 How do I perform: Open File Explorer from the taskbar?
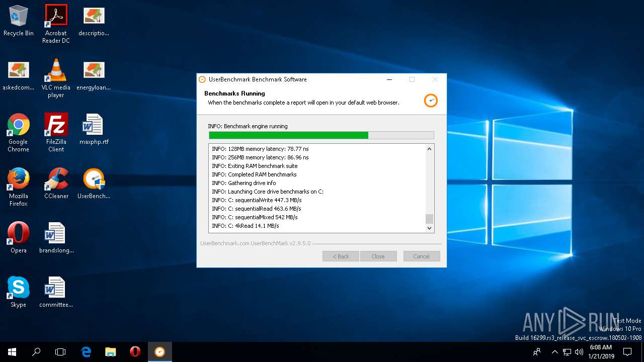111,352
